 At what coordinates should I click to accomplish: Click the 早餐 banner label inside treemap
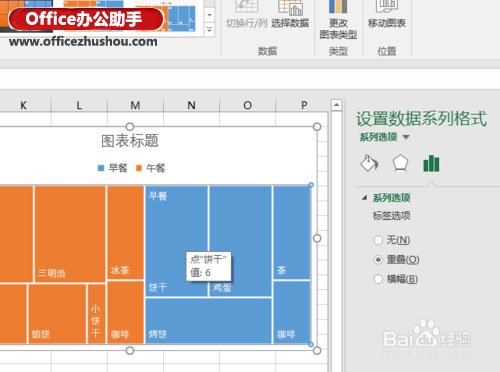[x=158, y=196]
